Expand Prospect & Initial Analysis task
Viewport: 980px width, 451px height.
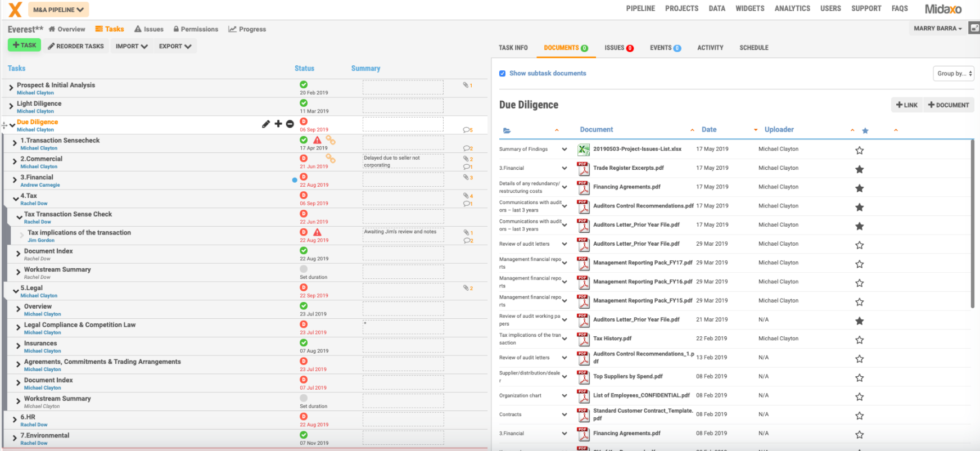(x=11, y=88)
